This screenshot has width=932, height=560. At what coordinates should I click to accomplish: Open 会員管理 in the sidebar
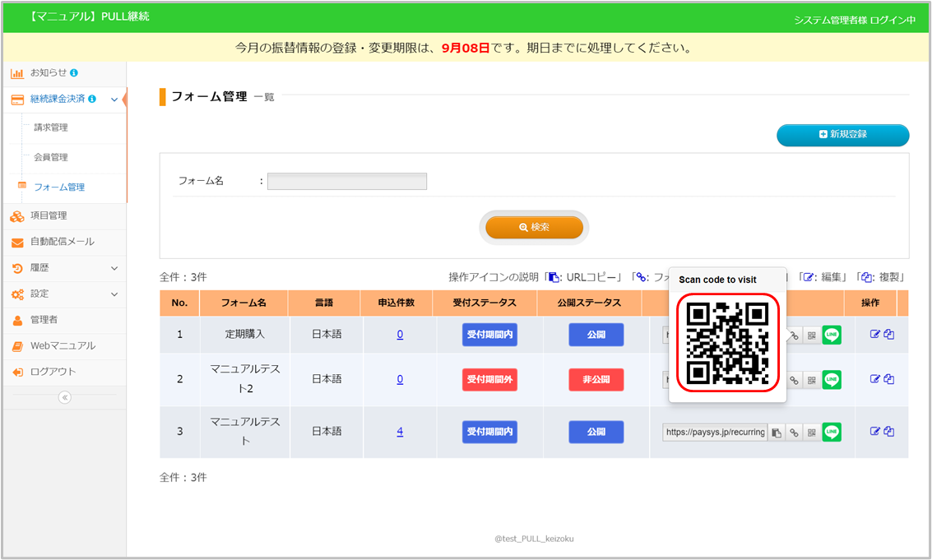(51, 157)
